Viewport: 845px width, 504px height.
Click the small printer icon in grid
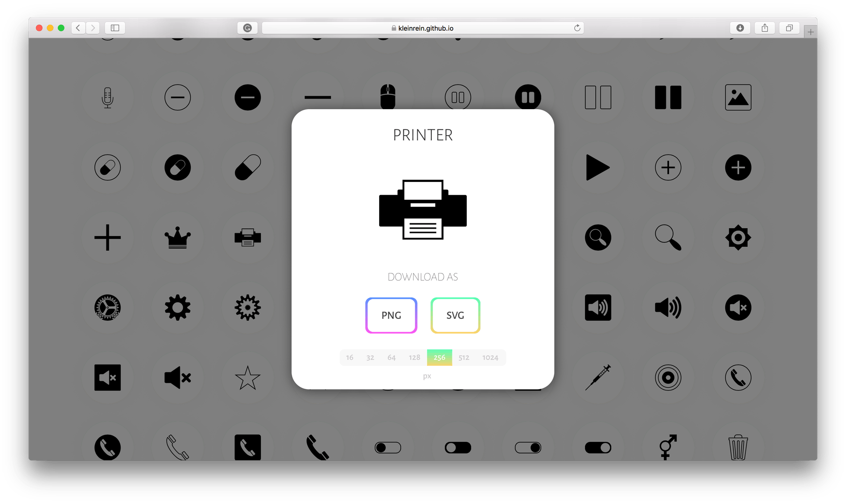(248, 238)
